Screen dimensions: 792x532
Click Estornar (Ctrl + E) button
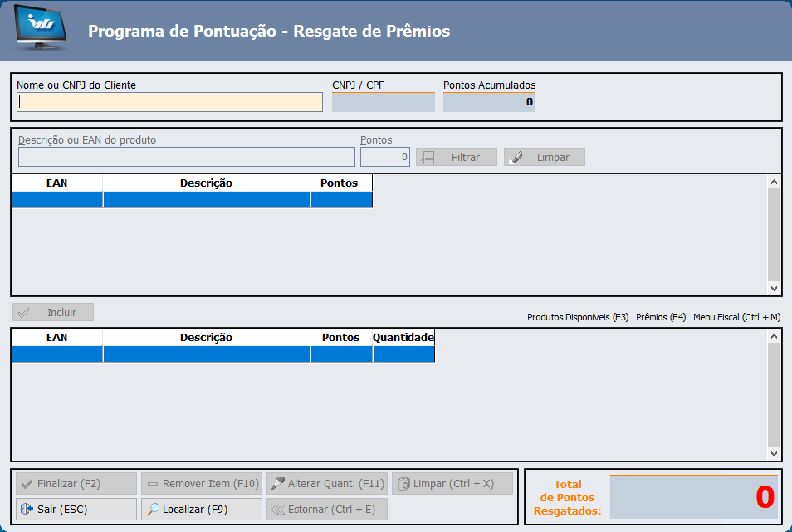point(326,509)
